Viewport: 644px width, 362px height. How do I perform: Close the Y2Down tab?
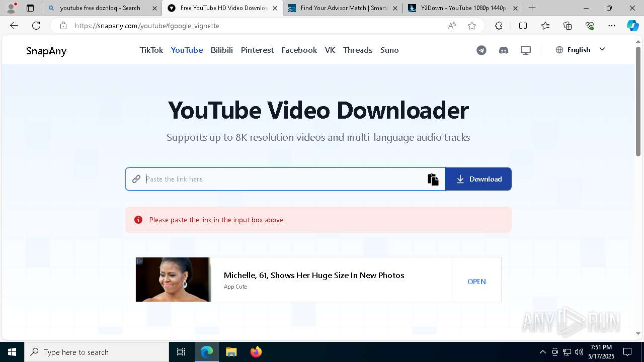(515, 8)
